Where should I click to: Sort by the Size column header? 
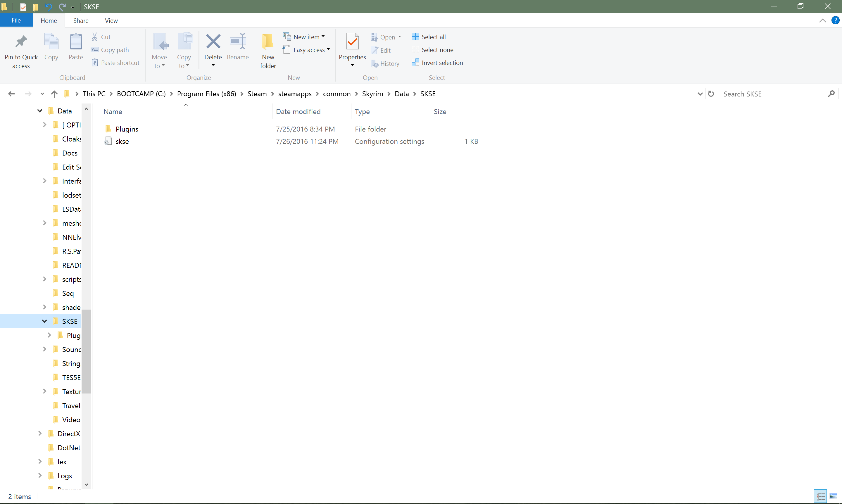pyautogui.click(x=456, y=111)
